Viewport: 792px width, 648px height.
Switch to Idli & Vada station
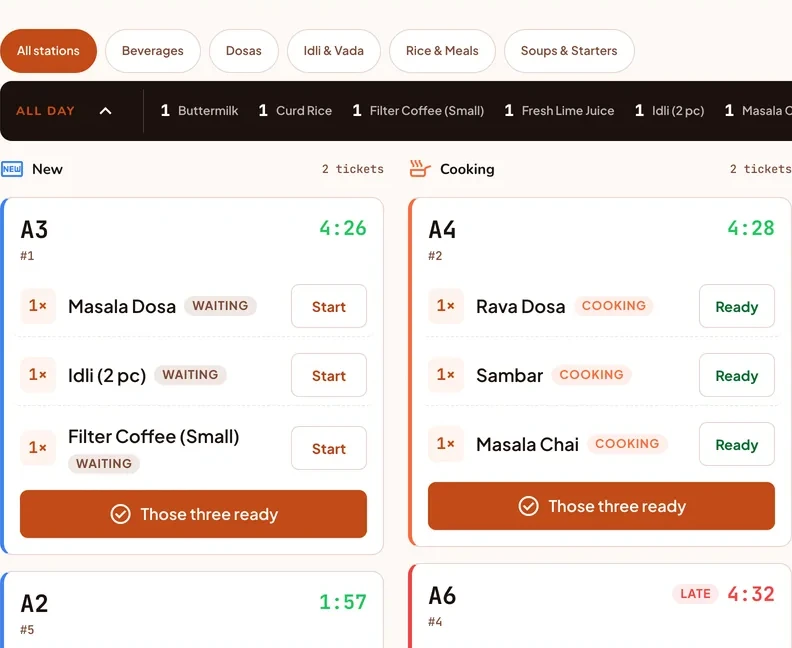click(x=333, y=51)
